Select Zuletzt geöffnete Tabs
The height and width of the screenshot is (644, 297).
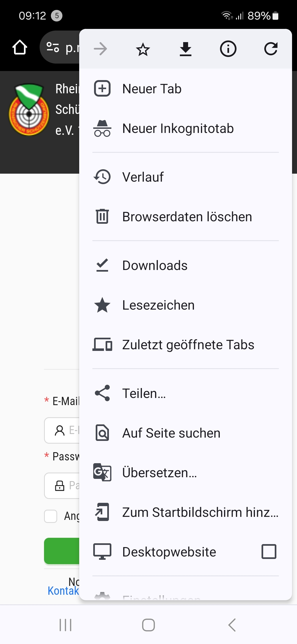tap(186, 345)
